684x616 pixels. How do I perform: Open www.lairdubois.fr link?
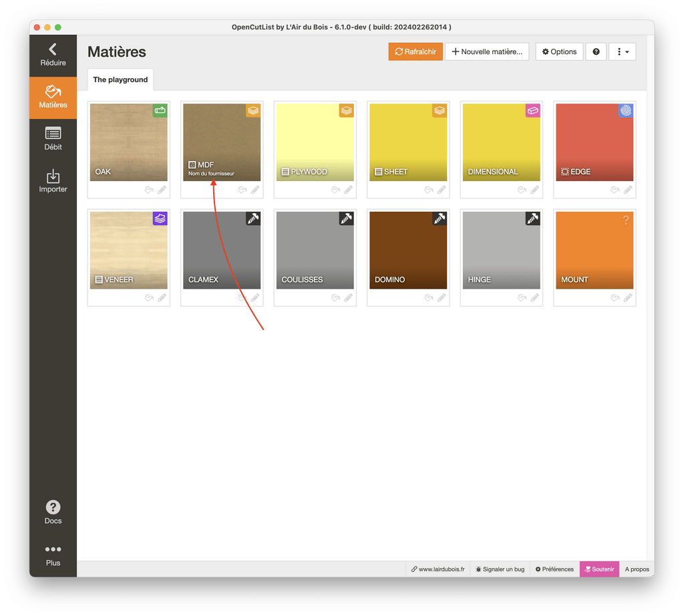[x=438, y=569]
